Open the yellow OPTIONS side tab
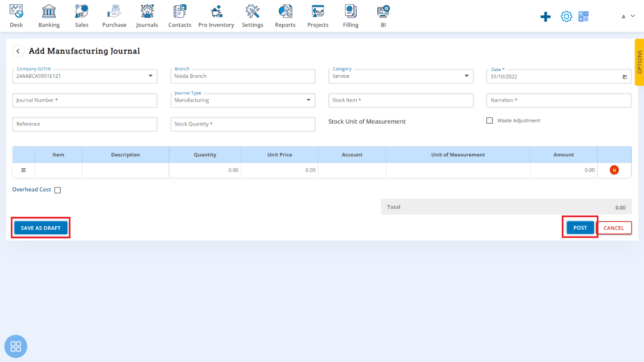644x362 pixels. (640, 62)
